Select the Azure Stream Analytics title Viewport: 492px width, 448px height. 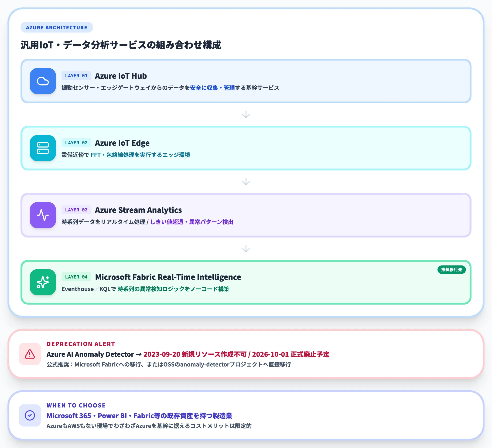point(138,210)
